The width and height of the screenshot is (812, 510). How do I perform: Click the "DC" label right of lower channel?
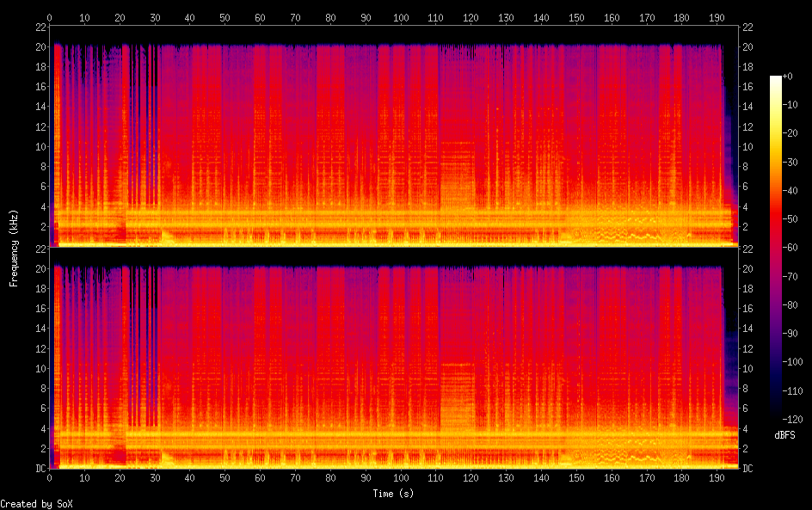(747, 469)
